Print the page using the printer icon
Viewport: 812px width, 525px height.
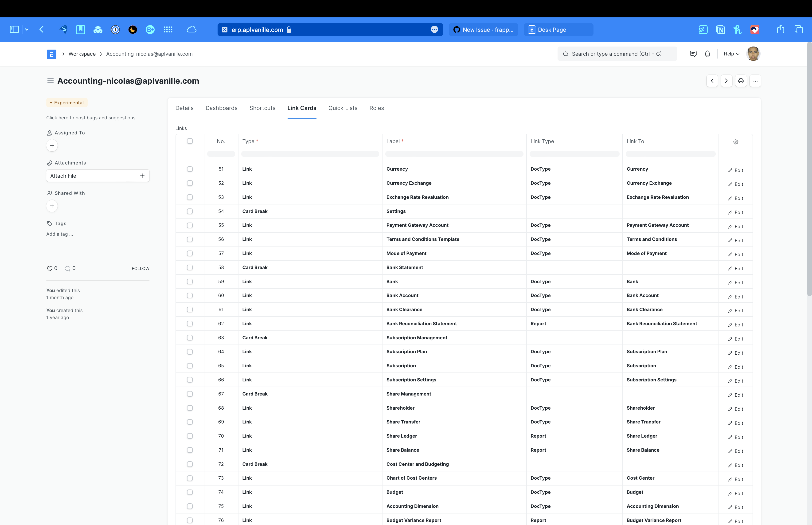click(741, 81)
